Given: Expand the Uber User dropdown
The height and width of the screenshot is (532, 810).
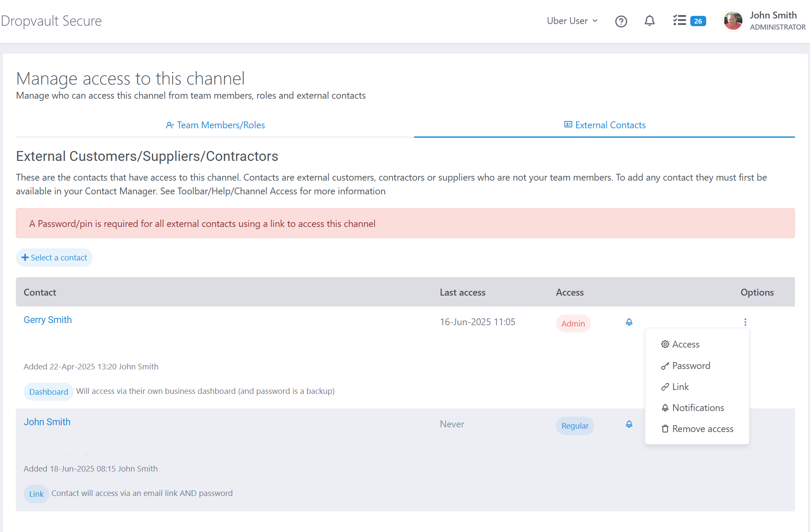Looking at the screenshot, I should coord(572,21).
